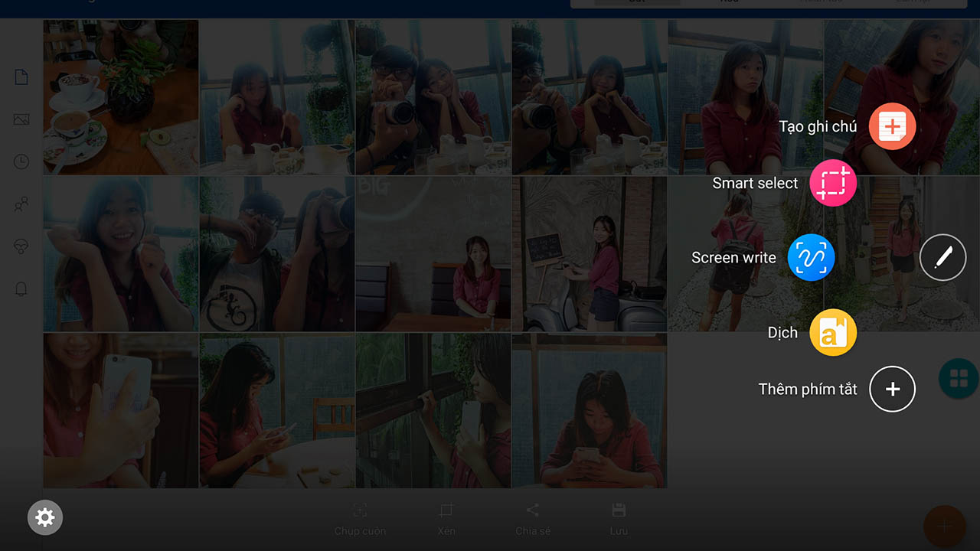Select the picture icon in left sidebar
The width and height of the screenshot is (980, 551).
point(21,119)
